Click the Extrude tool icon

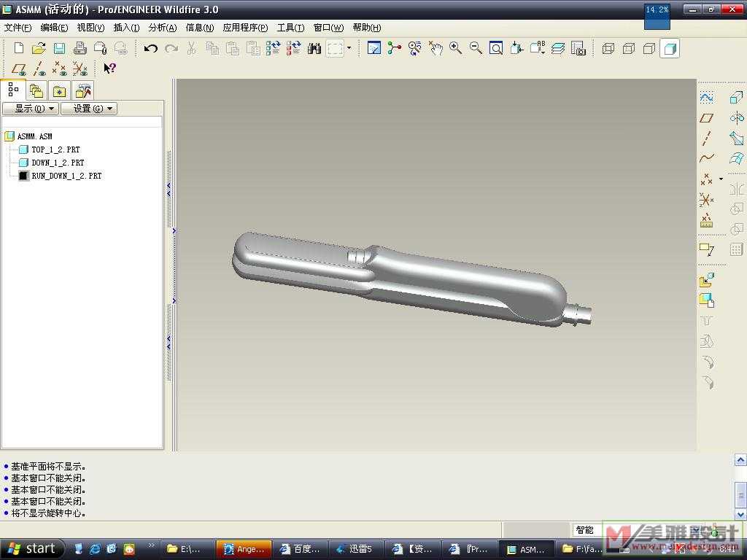(x=736, y=98)
